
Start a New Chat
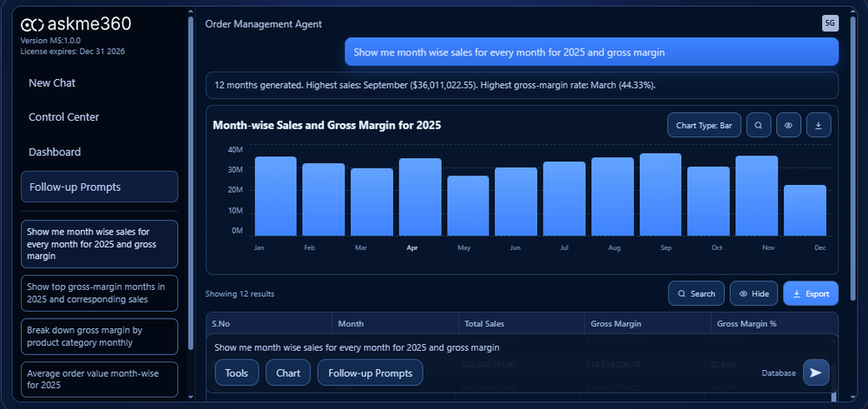tap(52, 83)
